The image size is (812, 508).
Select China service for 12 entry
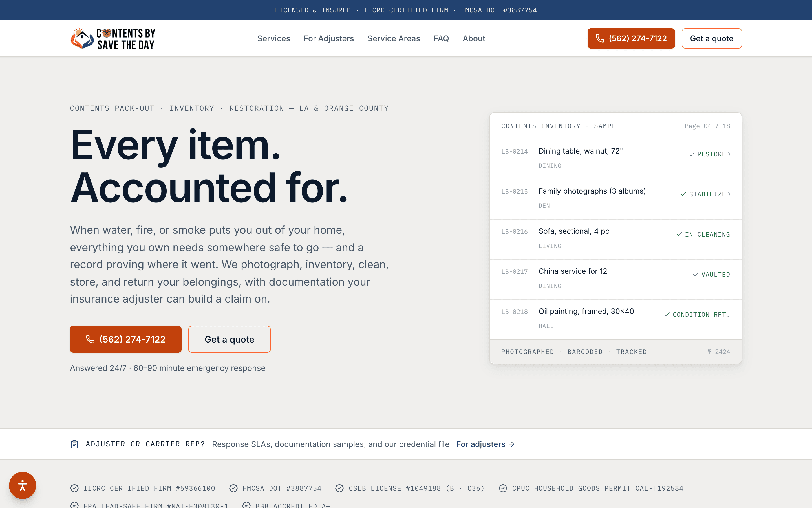click(616, 279)
